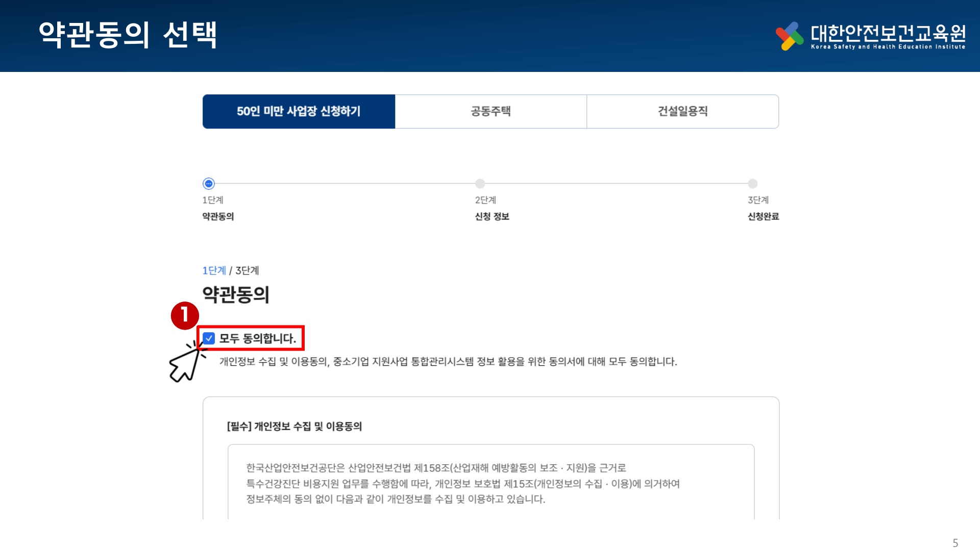
Task: Click the consent description sentence below checkbox
Action: coord(448,362)
